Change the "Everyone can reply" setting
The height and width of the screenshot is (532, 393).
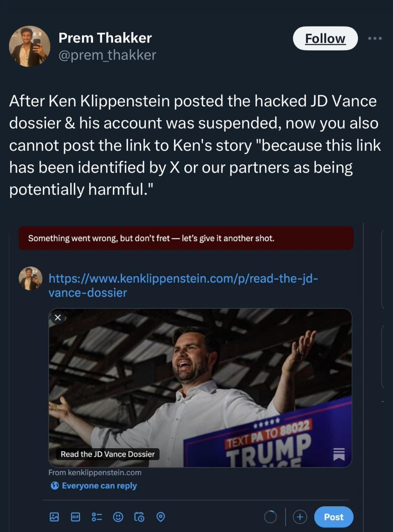tap(93, 486)
